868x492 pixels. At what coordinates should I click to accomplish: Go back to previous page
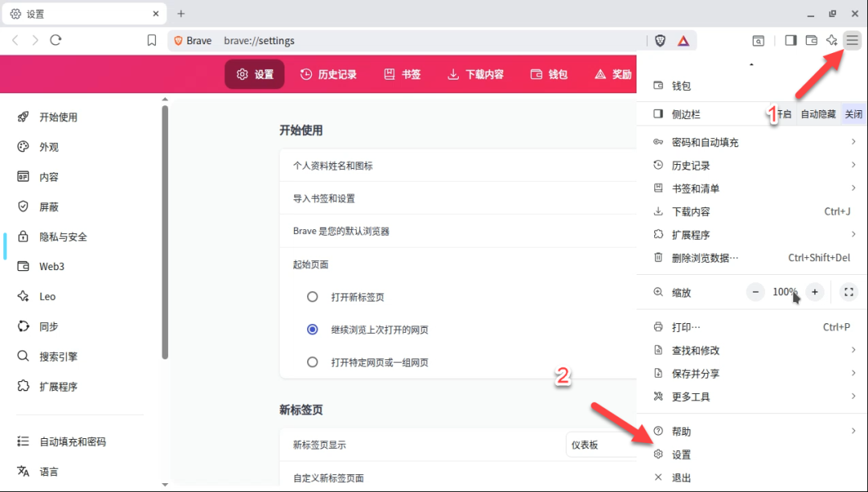coord(15,40)
